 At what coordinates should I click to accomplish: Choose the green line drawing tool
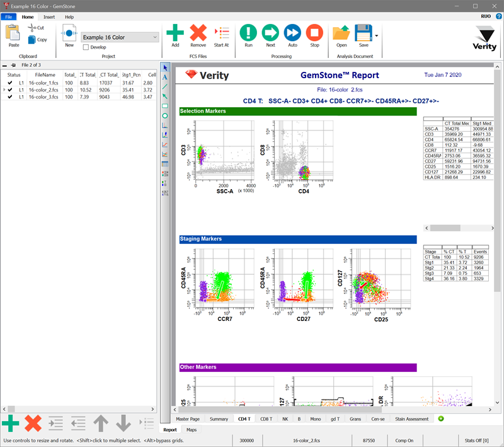(x=165, y=87)
